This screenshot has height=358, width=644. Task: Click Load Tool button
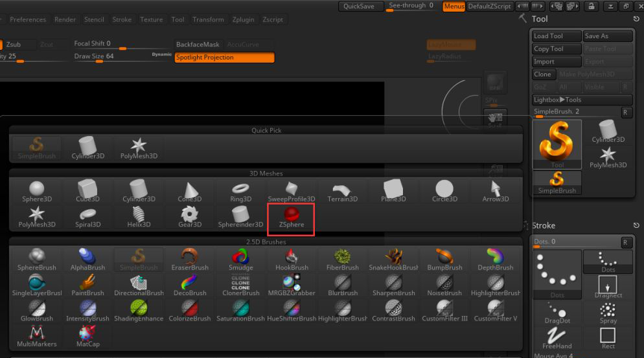coord(557,36)
